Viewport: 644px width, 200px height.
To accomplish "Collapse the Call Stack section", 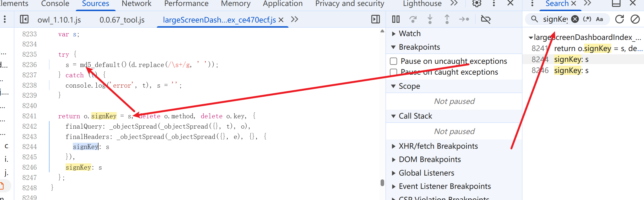I will coord(394,116).
